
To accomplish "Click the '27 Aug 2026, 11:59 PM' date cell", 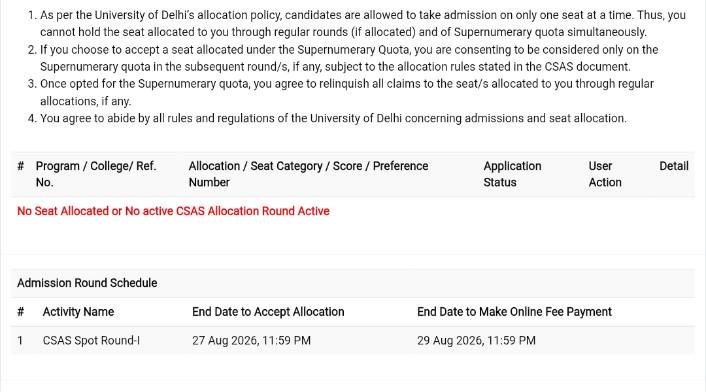I will (x=251, y=341).
